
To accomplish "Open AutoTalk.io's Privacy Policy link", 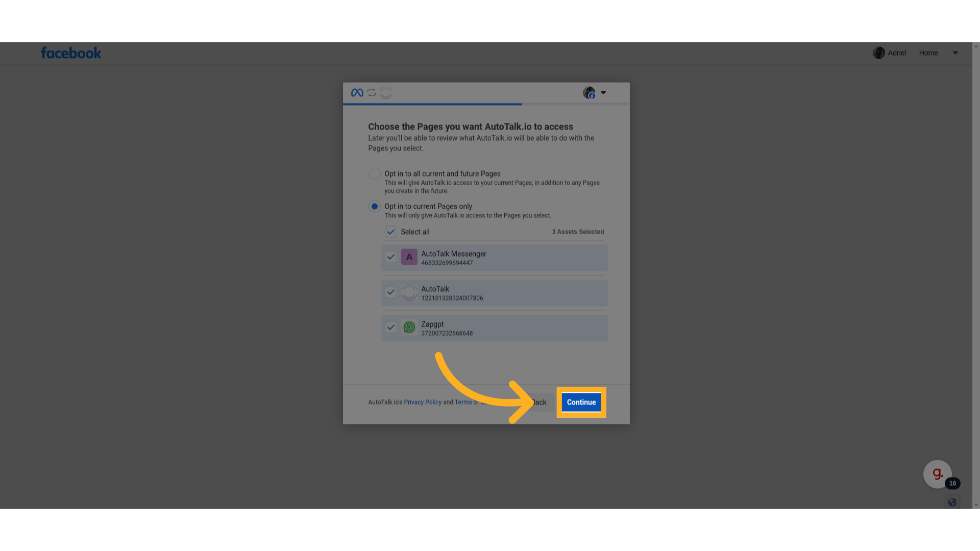I will (423, 402).
